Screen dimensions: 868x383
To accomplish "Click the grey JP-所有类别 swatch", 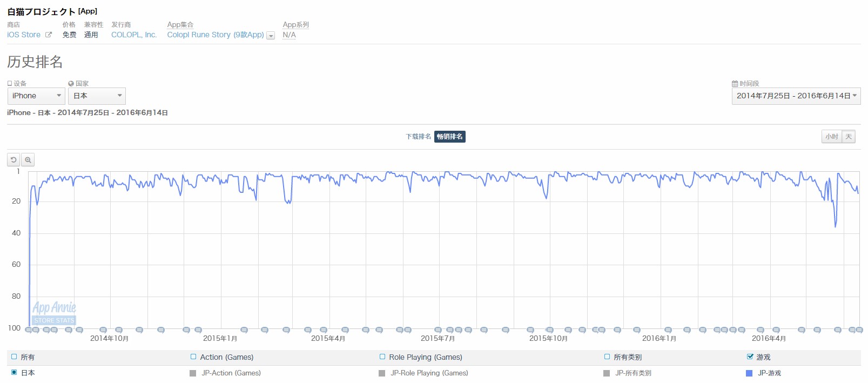I will (607, 373).
